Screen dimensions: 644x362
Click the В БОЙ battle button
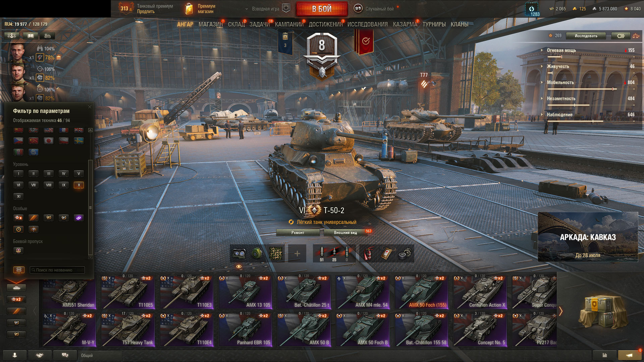pos(322,9)
